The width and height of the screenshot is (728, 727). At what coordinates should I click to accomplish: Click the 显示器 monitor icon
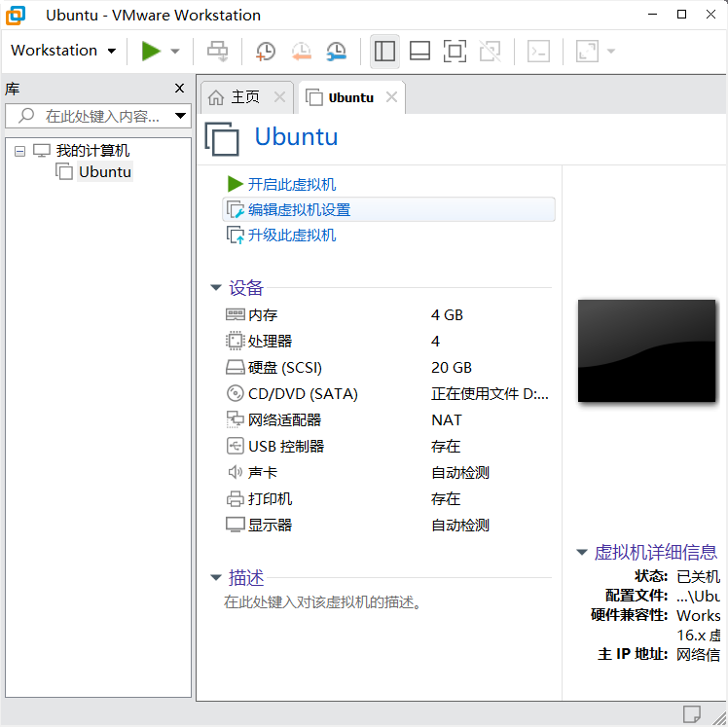pyautogui.click(x=235, y=525)
